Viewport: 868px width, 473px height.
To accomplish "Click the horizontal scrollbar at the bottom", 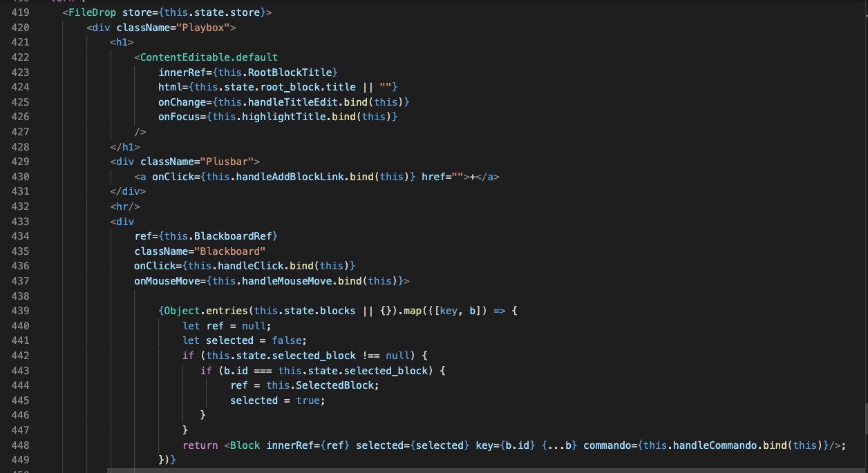I will pos(415,469).
